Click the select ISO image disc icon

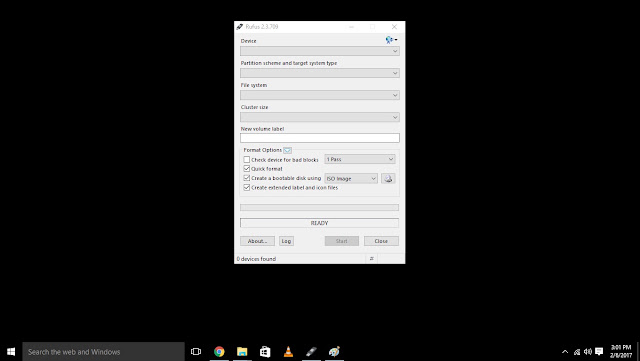pos(388,178)
